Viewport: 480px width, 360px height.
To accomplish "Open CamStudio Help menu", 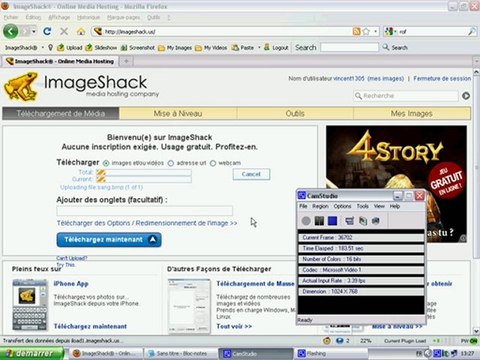I will pyautogui.click(x=395, y=206).
